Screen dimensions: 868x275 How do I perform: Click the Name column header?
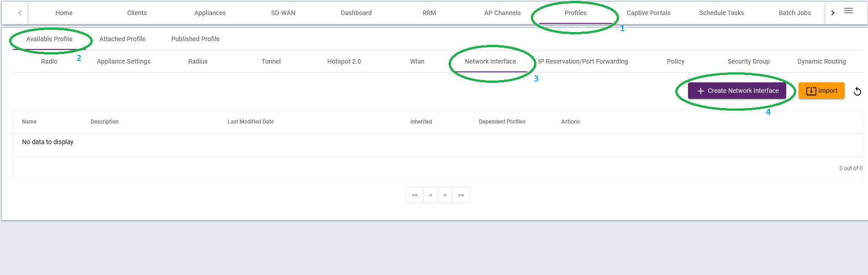29,122
